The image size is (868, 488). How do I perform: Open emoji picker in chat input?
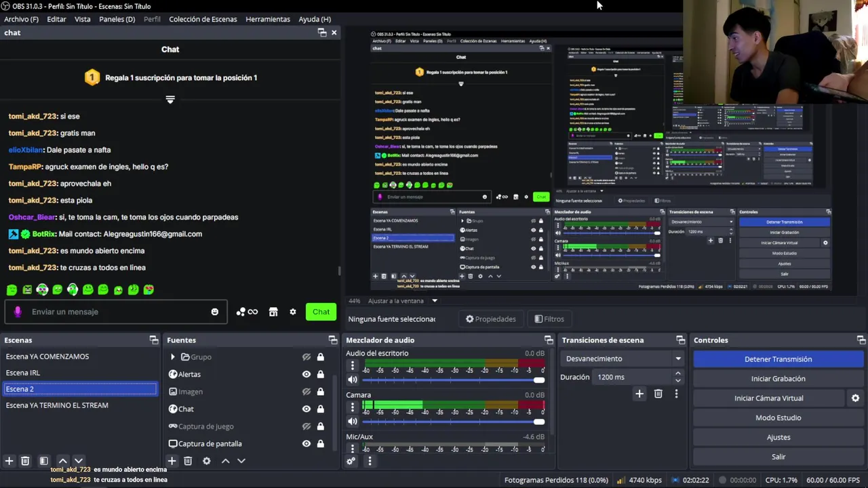coord(215,312)
